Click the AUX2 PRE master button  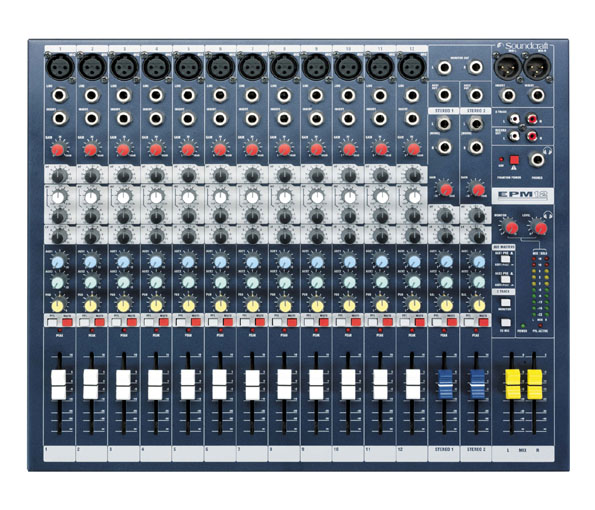click(505, 280)
